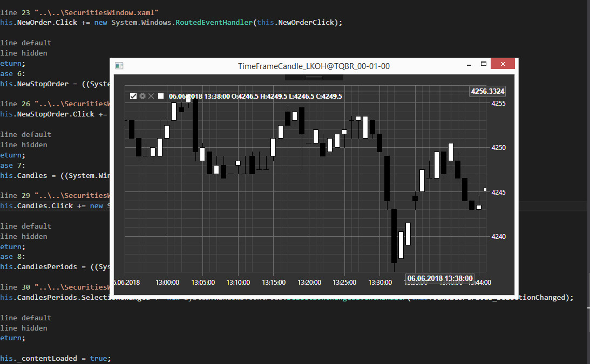Remove the candle series with X icon

151,96
